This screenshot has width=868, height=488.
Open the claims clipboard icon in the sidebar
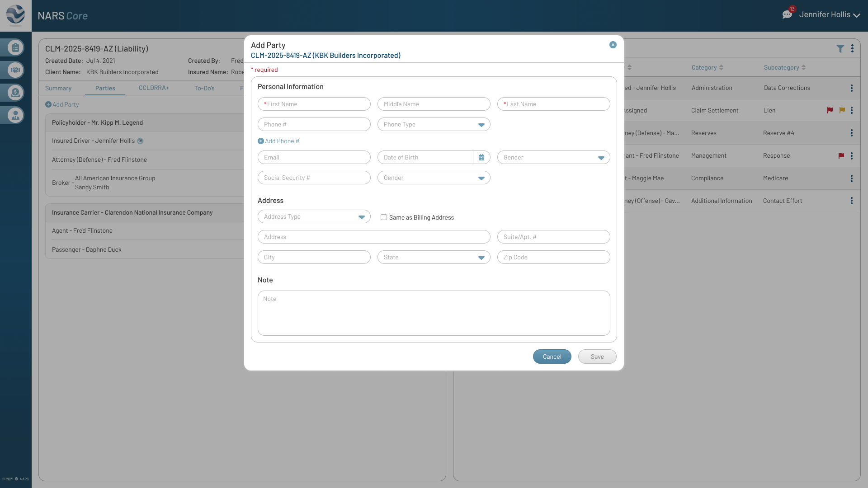pyautogui.click(x=15, y=47)
